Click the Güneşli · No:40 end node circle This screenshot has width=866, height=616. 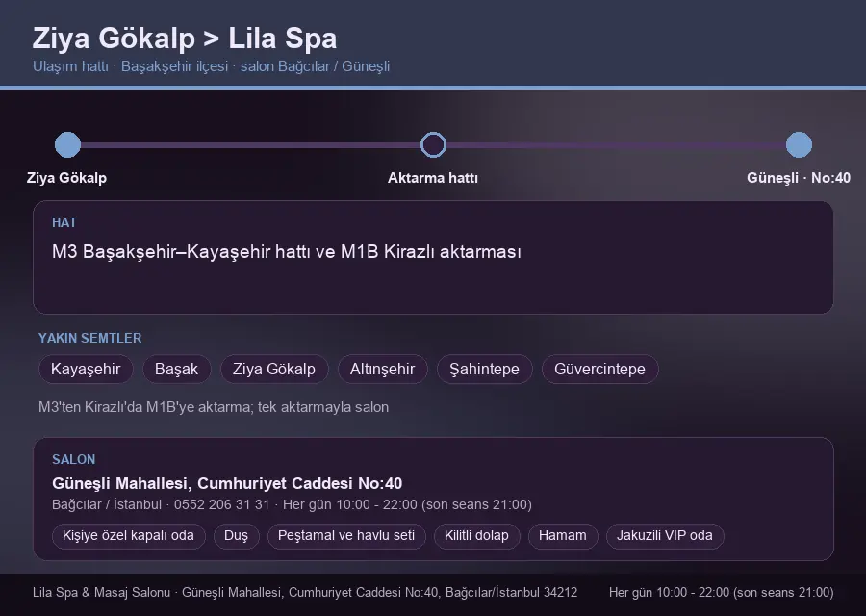pos(799,144)
